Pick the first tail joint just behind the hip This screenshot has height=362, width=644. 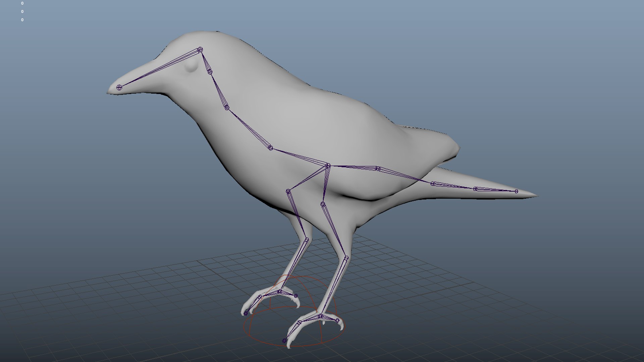click(378, 169)
